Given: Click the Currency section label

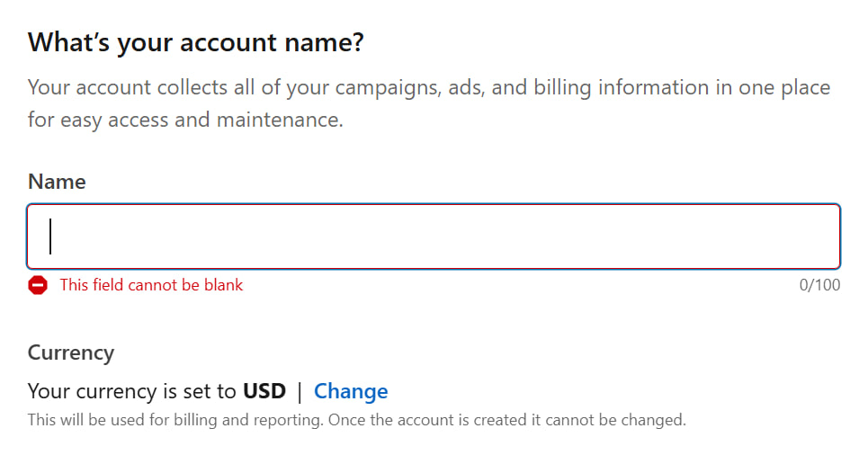Looking at the screenshot, I should pyautogui.click(x=71, y=352).
